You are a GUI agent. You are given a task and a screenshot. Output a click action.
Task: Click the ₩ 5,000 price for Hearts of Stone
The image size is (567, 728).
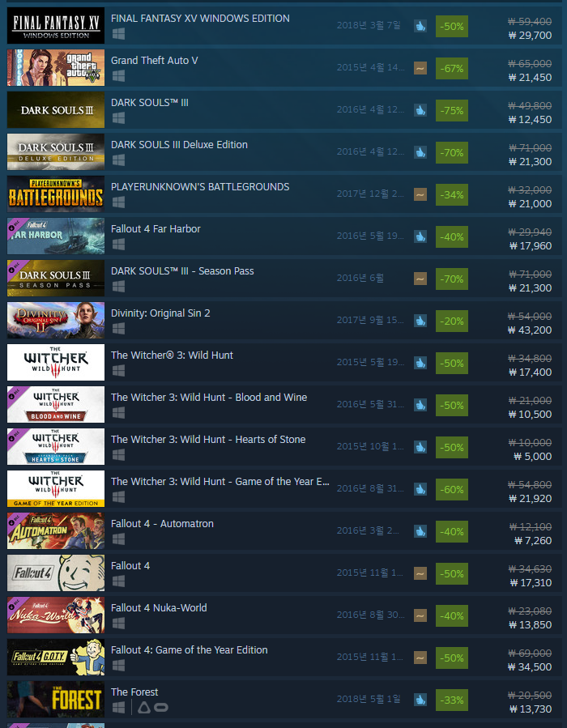533,457
